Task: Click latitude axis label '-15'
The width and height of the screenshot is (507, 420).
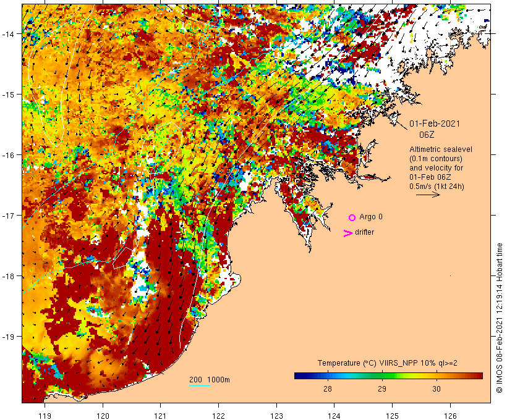Action: pos(8,94)
